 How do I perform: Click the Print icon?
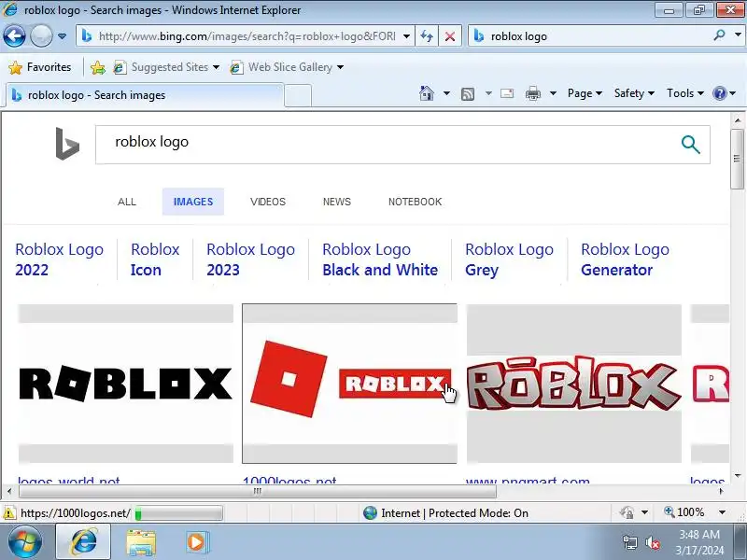click(x=532, y=94)
